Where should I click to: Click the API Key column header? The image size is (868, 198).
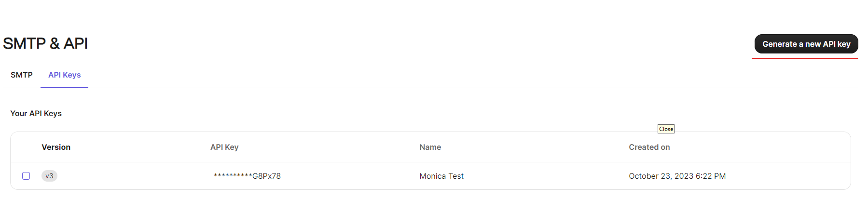point(224,147)
